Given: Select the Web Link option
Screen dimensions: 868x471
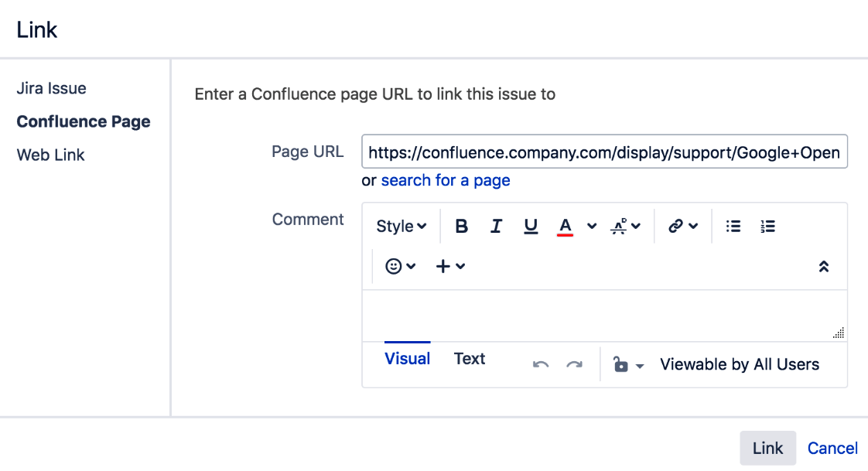Looking at the screenshot, I should click(x=50, y=155).
